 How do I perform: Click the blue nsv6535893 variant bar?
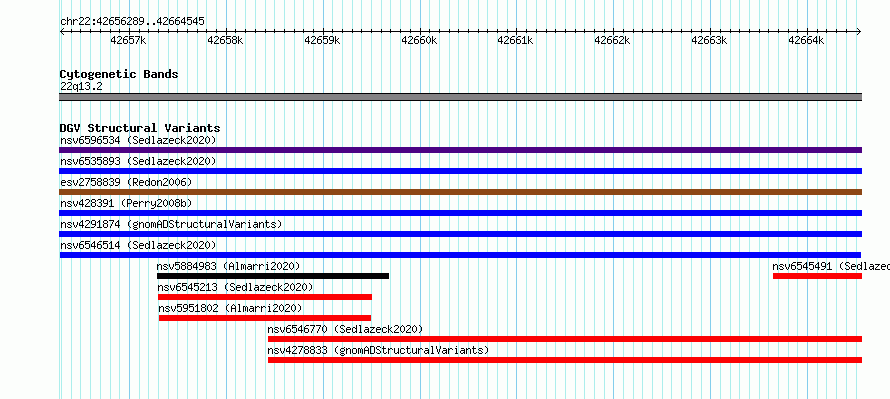coord(460,171)
